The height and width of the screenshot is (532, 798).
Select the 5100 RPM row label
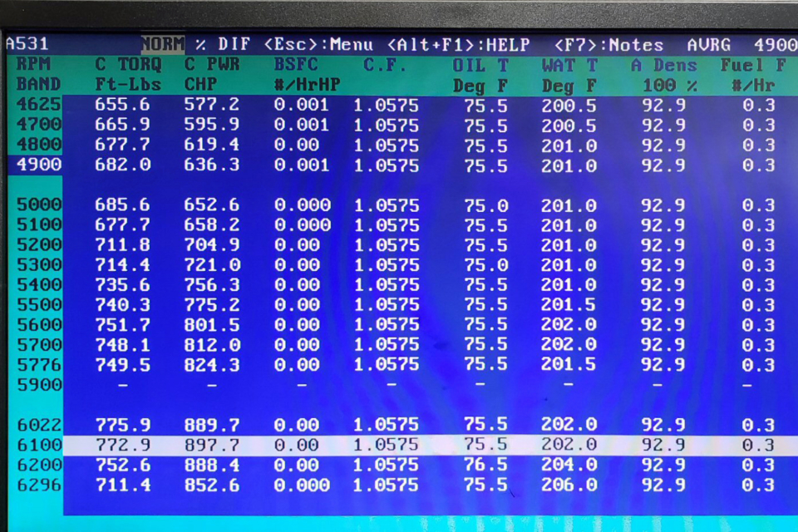pos(39,224)
